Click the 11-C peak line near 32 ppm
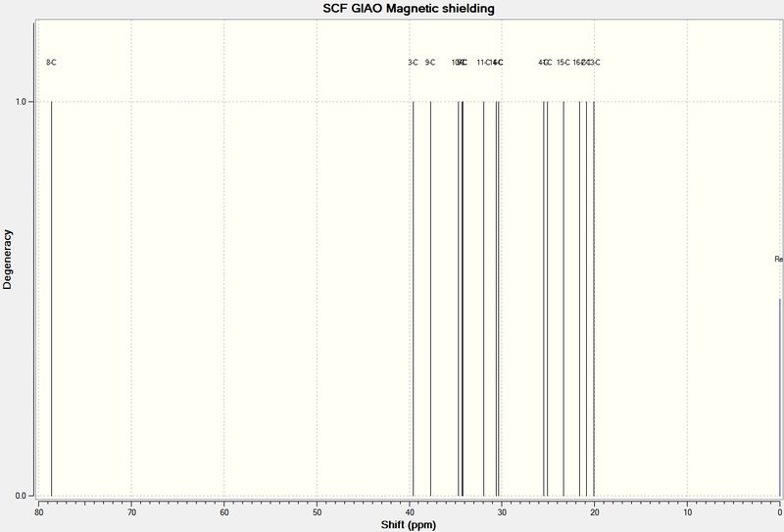 [x=483, y=299]
